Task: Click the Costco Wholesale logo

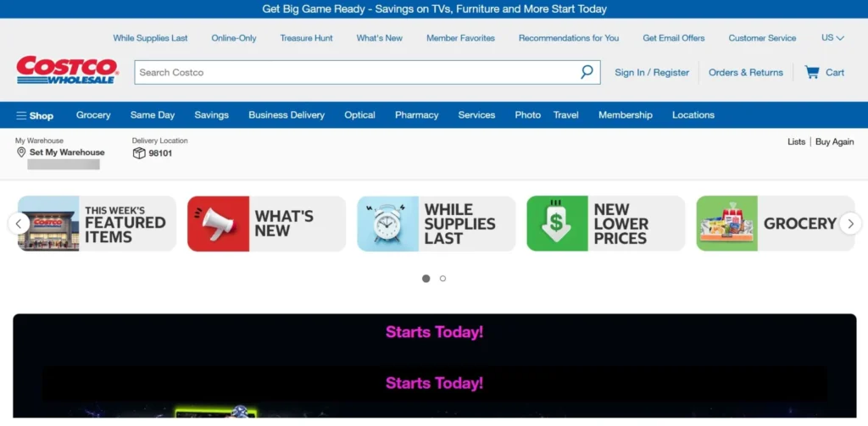Action: 67,69
